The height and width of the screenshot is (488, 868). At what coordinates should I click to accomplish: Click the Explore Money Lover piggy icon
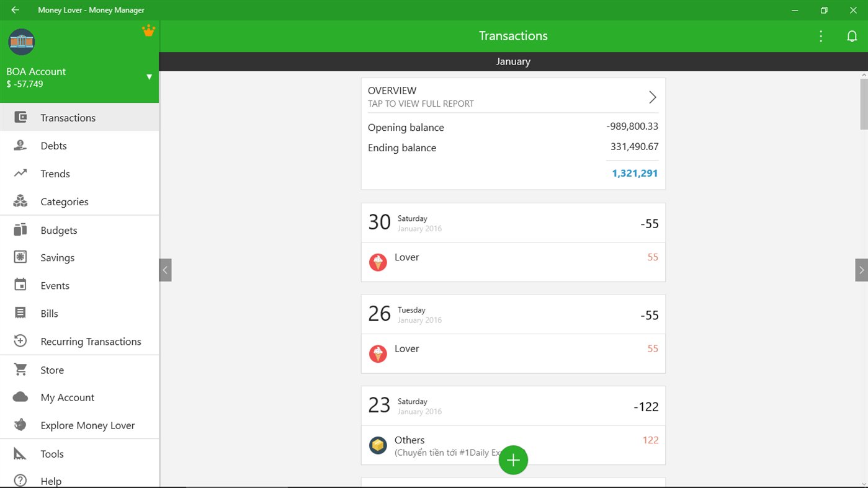point(20,425)
